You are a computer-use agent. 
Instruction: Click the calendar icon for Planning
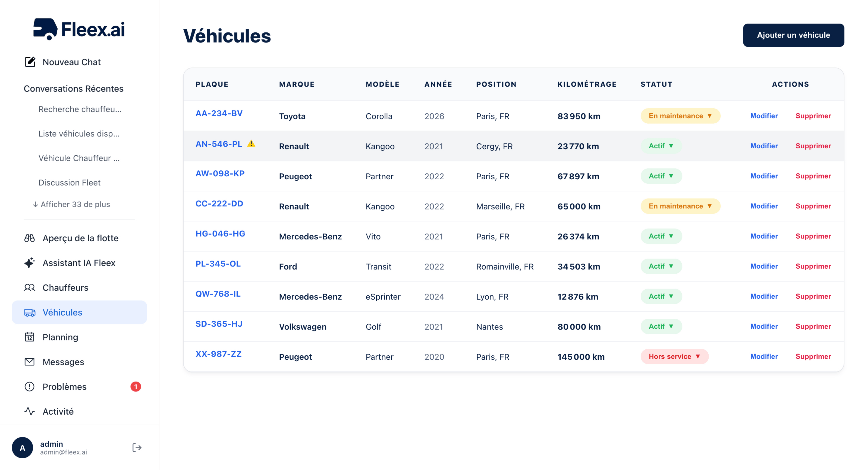click(x=30, y=337)
